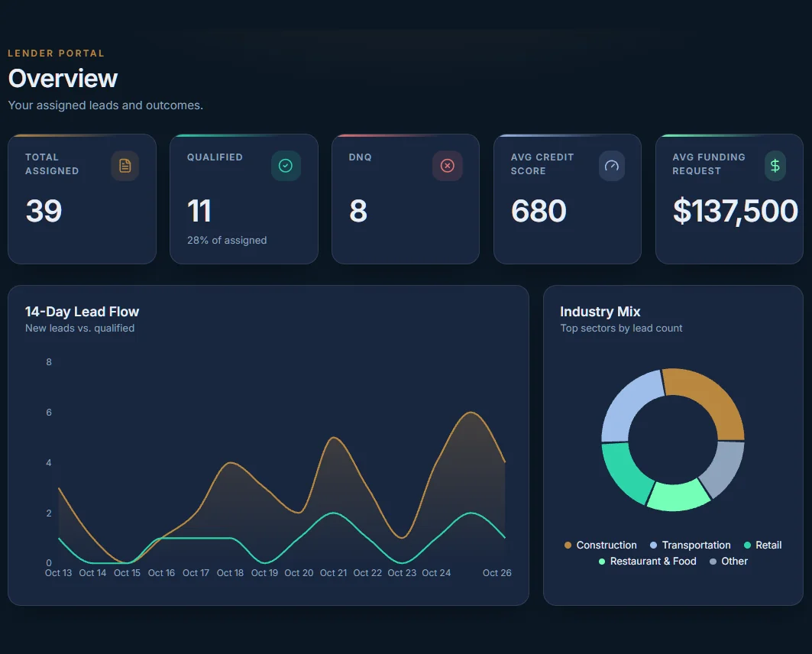Select the Construction legend label
This screenshot has width=812, height=654.
click(x=607, y=546)
